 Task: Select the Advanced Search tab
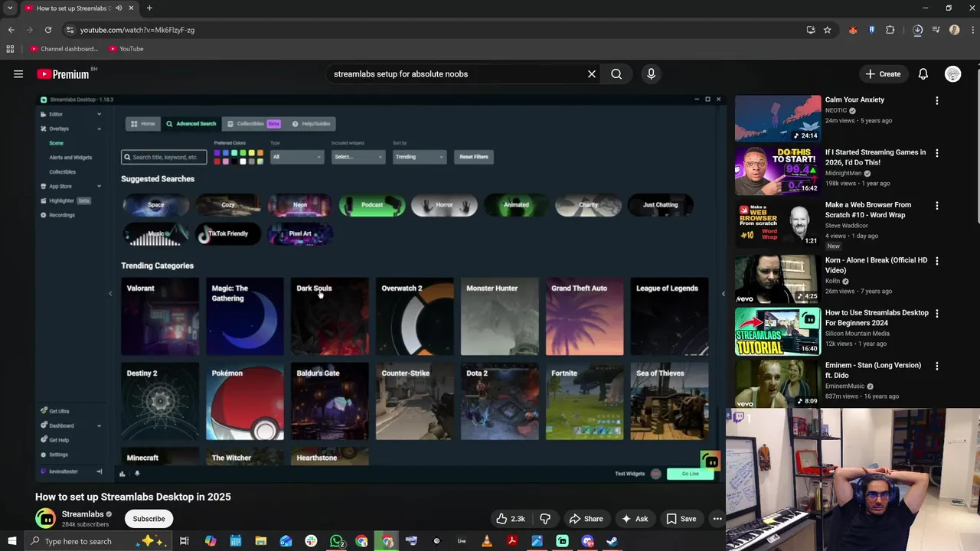click(x=191, y=124)
